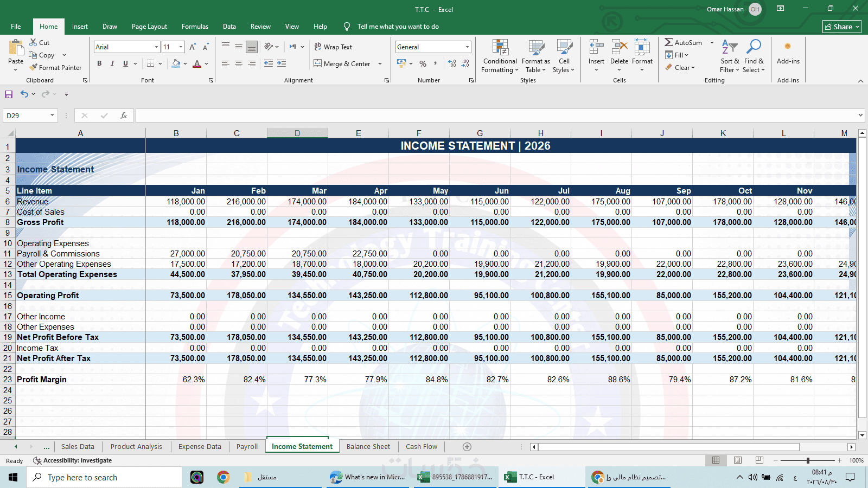
Task: Open the Name Box dropdown for D29
Action: [x=52, y=115]
